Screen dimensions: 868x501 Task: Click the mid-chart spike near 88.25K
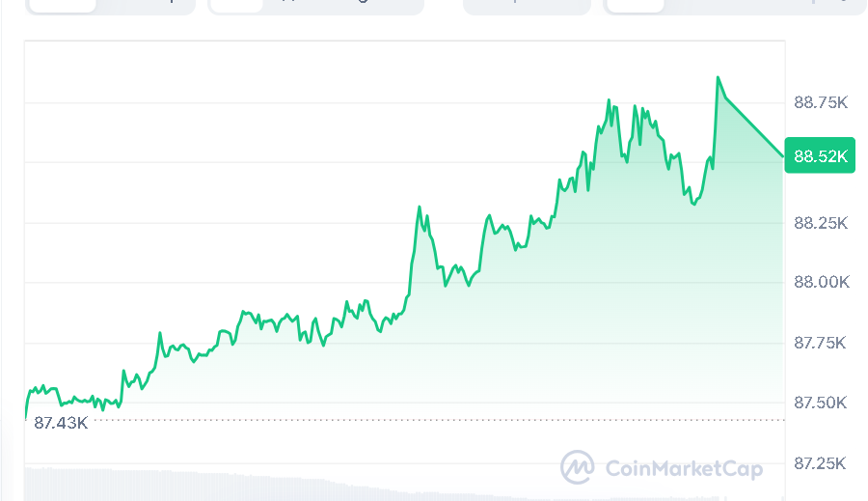point(419,207)
